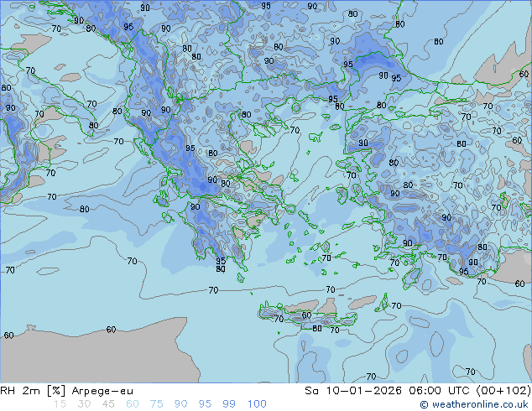Select legend value 15

point(60,404)
